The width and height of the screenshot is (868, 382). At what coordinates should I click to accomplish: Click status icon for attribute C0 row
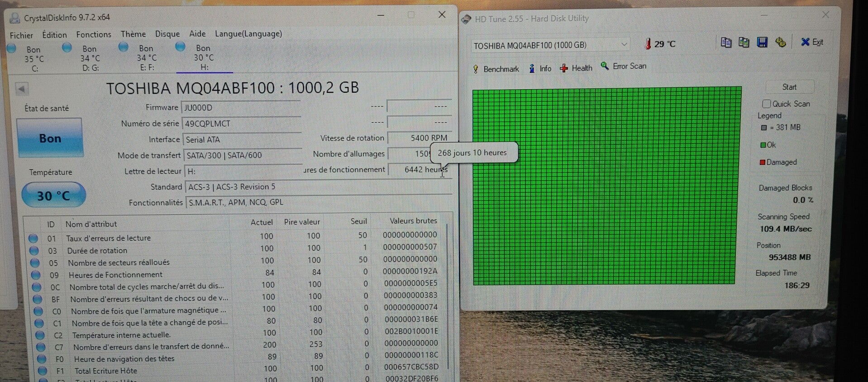click(x=38, y=311)
